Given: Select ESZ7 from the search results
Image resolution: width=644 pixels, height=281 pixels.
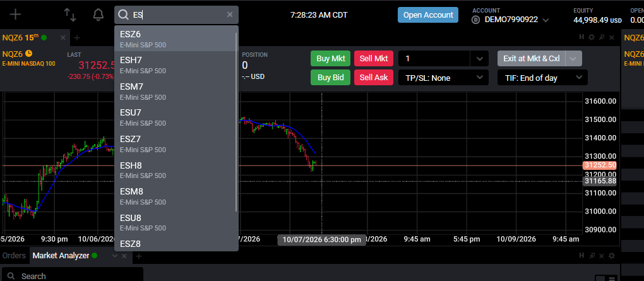Looking at the screenshot, I should (x=176, y=143).
